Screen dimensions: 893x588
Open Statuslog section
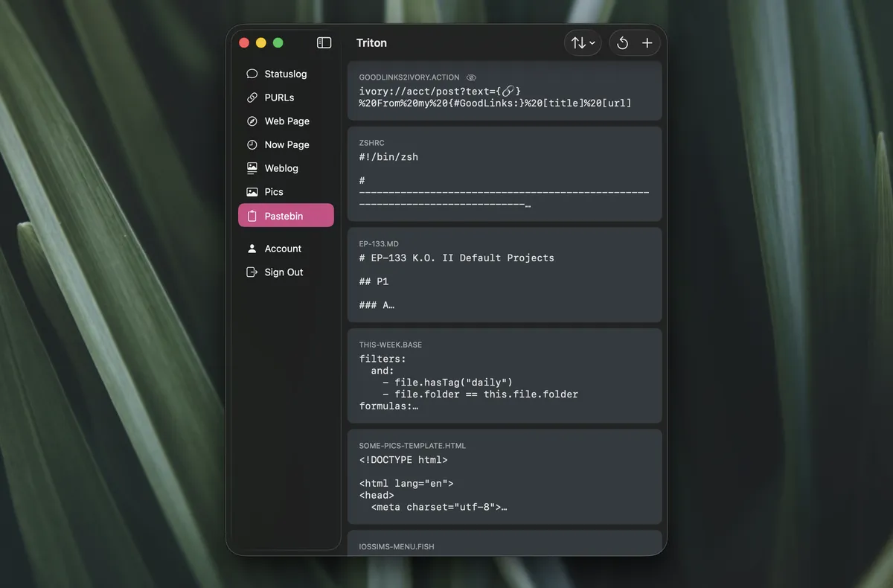pos(286,74)
